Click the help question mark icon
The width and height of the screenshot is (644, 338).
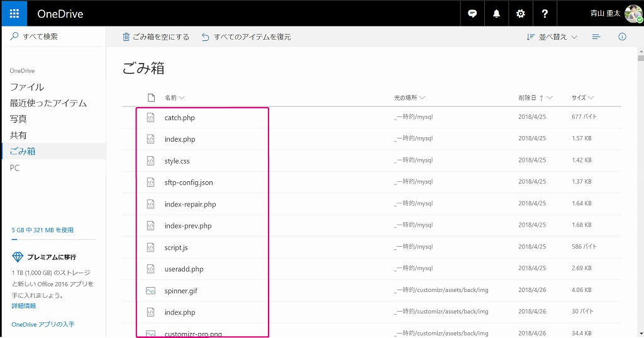click(545, 14)
